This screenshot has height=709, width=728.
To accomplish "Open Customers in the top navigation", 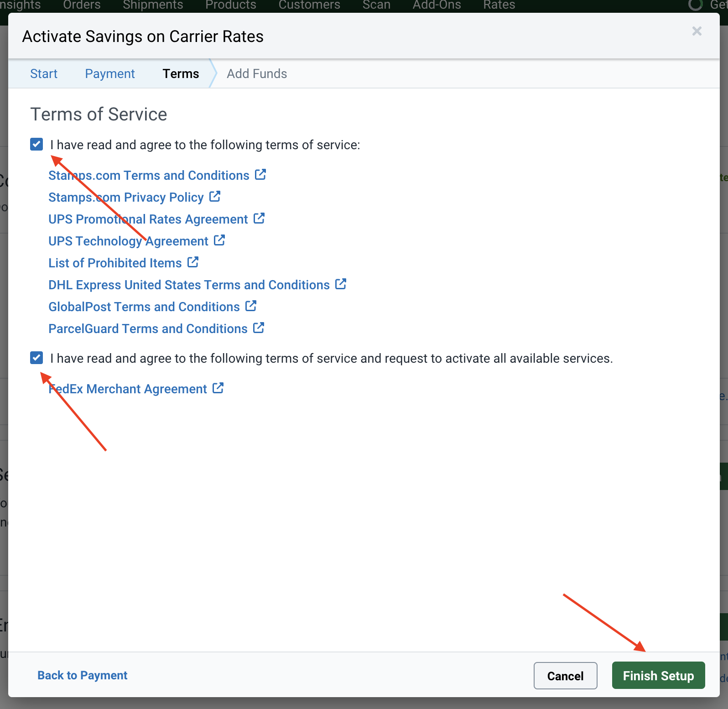I will click(309, 5).
